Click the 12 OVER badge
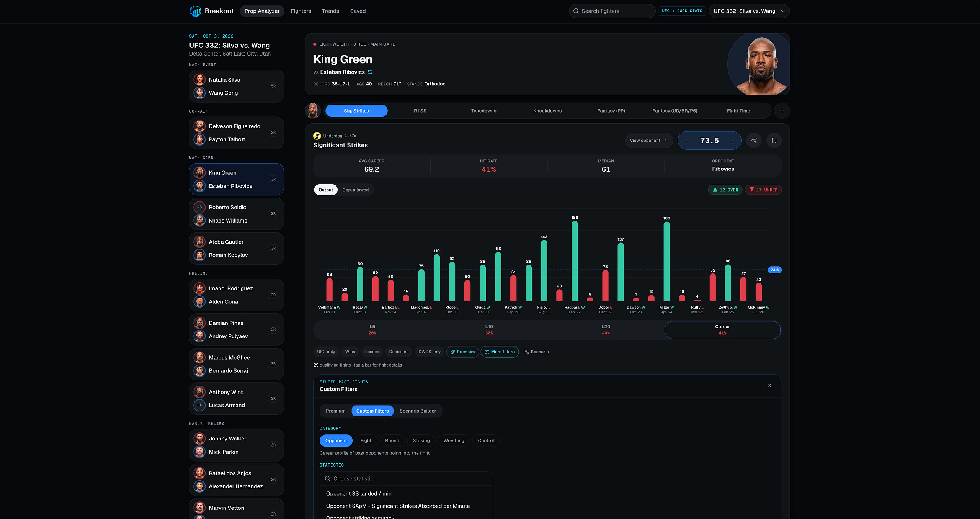Viewport: 980px width, 519px height. (725, 190)
